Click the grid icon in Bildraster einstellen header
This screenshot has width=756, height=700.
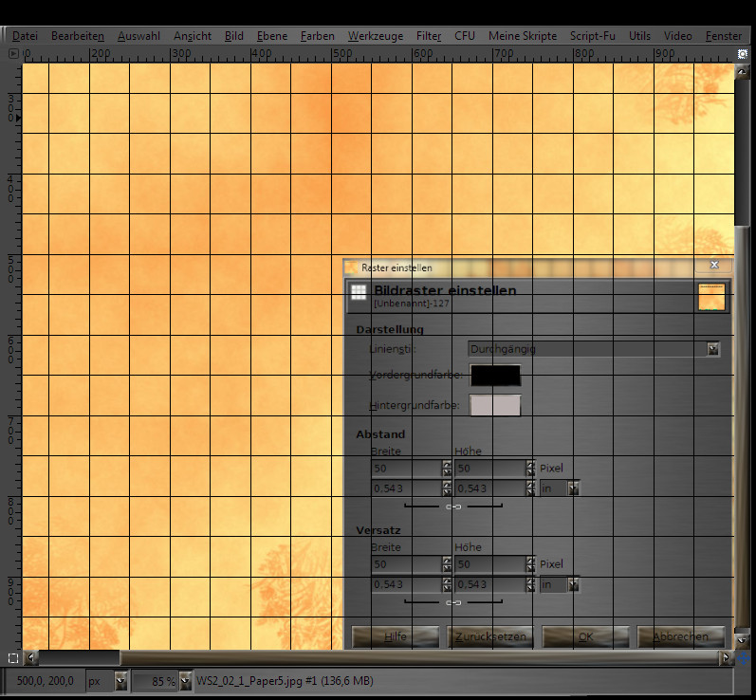coord(359,292)
